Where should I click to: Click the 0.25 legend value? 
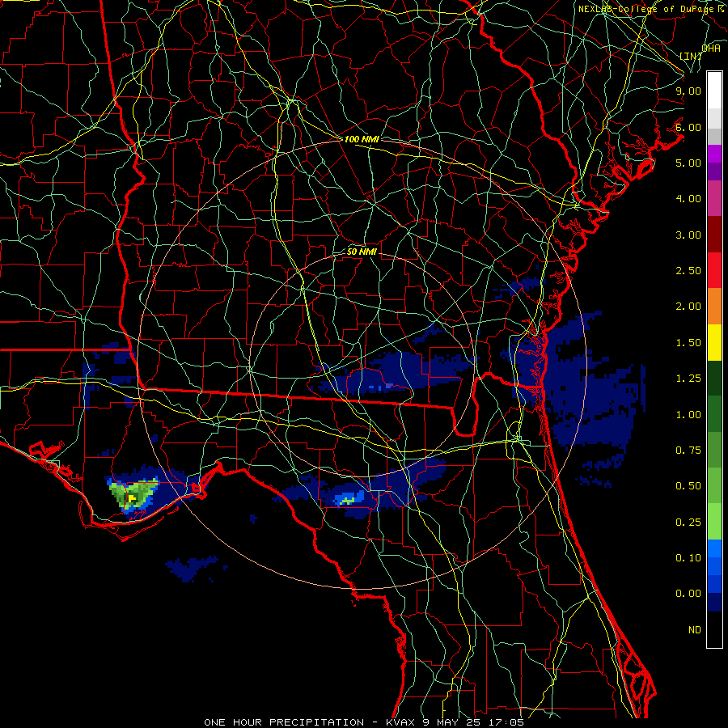pyautogui.click(x=688, y=523)
